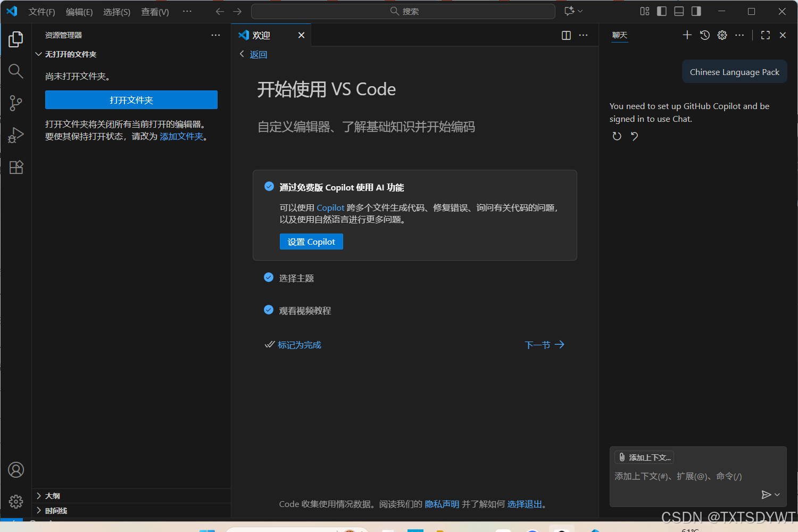Viewport: 798px width, 532px height.
Task: Click the Add Folder link
Action: [x=181, y=137]
